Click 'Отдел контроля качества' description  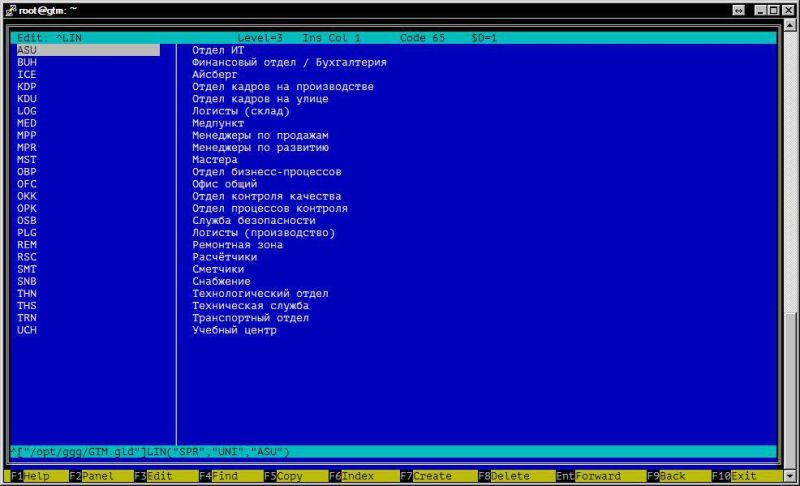click(267, 196)
